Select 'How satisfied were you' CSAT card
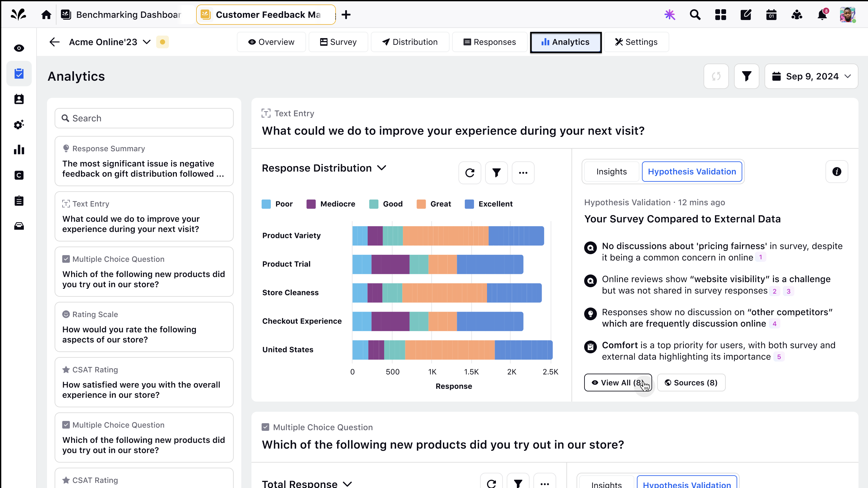Image resolution: width=868 pixels, height=488 pixels. point(144,383)
